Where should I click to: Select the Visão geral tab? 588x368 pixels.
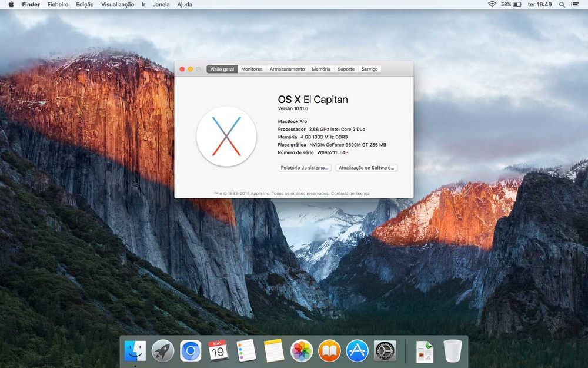coord(222,69)
